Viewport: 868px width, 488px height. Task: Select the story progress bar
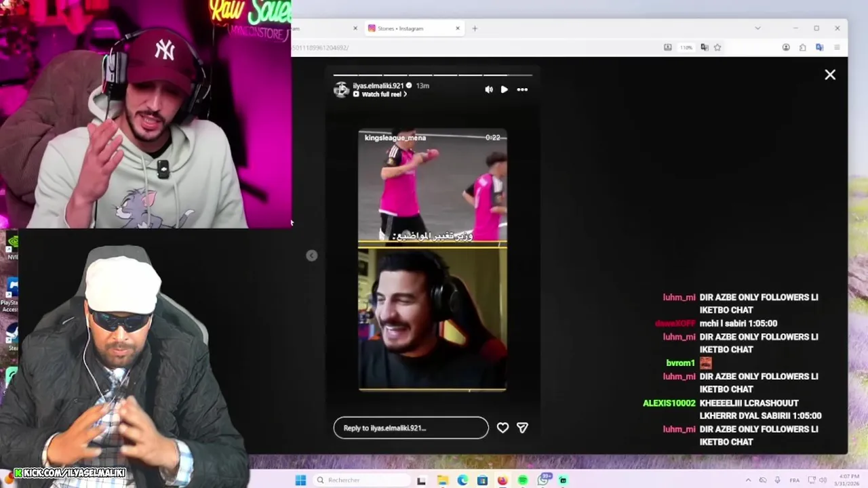point(433,75)
